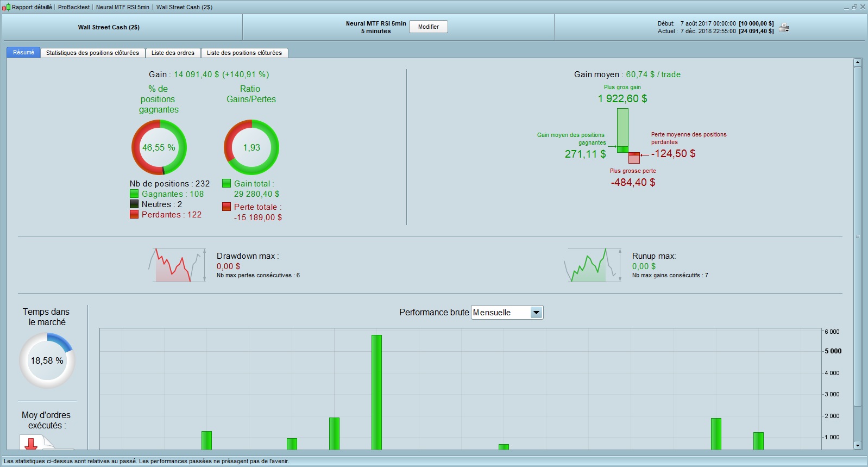The image size is (868, 467).
Task: Click the Modifier button
Action: (x=429, y=27)
